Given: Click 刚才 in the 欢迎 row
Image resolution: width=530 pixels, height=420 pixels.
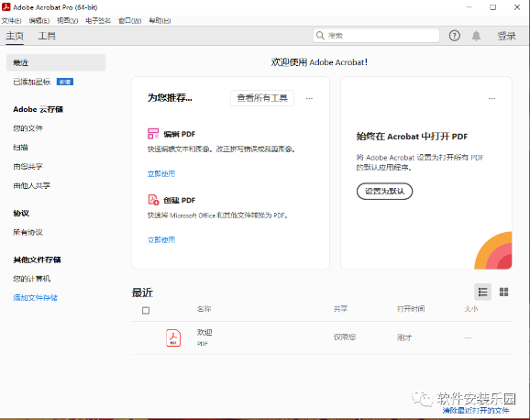Looking at the screenshot, I should 404,337.
